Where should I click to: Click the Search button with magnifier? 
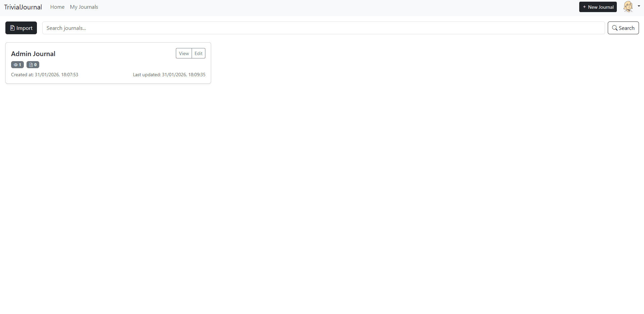[x=623, y=28]
